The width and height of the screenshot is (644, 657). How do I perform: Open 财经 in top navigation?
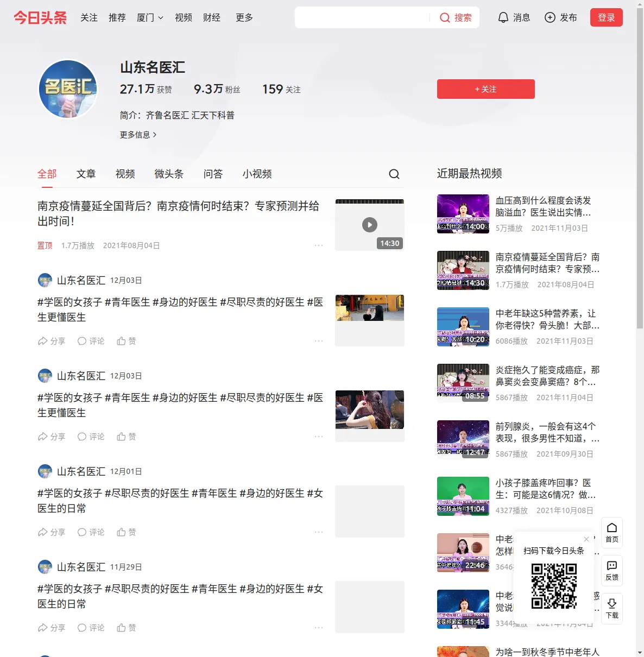tap(212, 18)
